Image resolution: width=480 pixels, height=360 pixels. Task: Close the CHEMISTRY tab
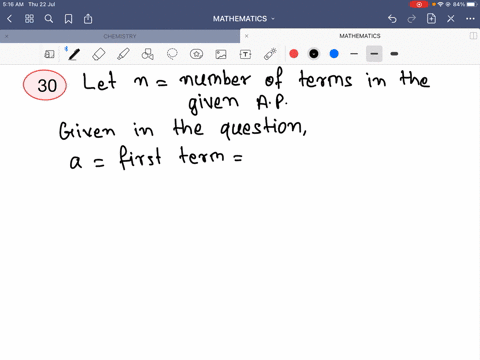coord(7,36)
